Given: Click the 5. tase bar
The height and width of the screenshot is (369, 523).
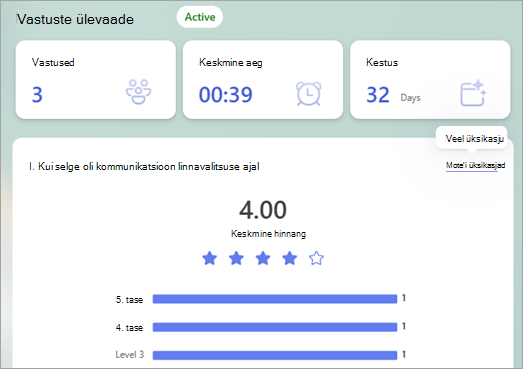Looking at the screenshot, I should point(275,299).
